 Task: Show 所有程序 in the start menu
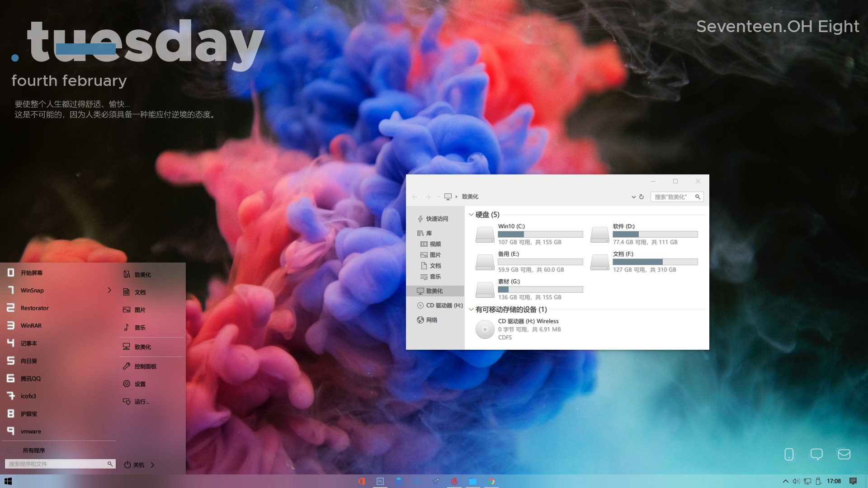[59, 450]
